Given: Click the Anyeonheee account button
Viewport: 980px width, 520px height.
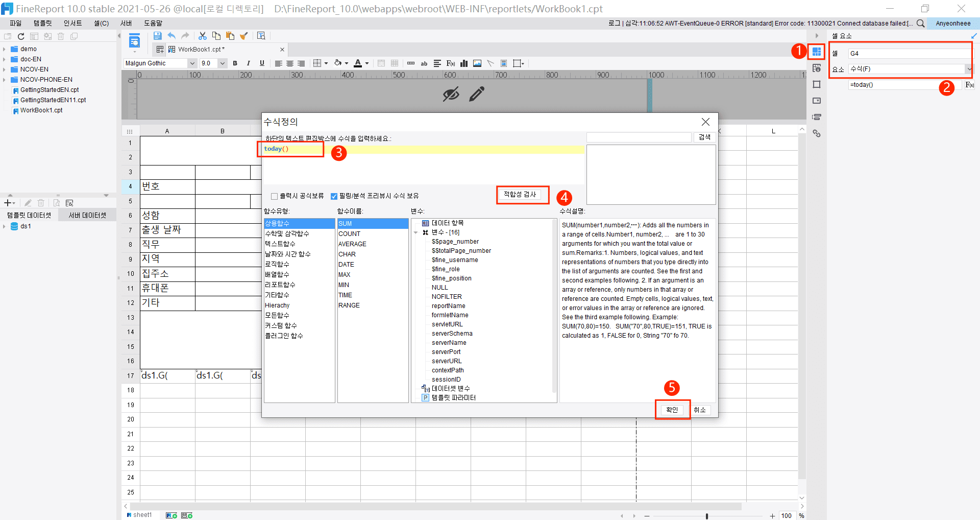Looking at the screenshot, I should coord(953,23).
